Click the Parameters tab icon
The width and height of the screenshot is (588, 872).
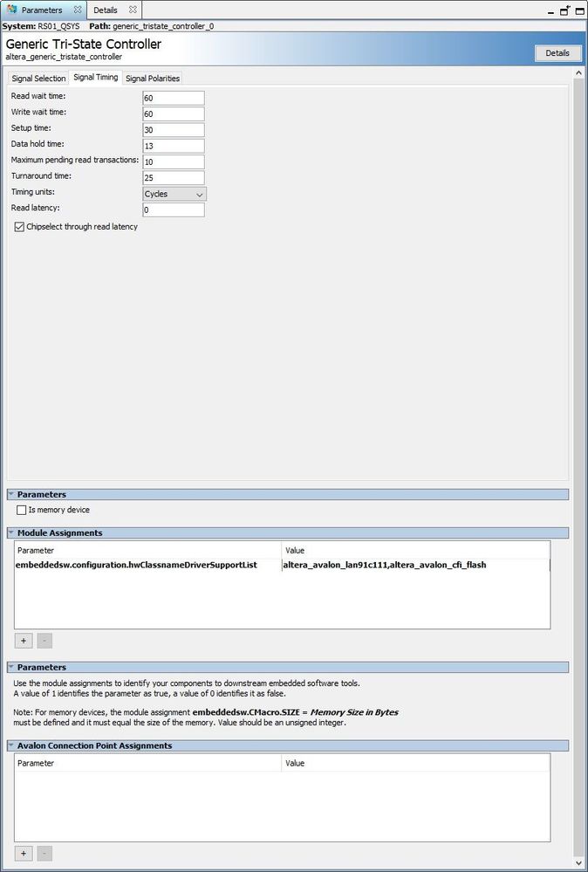[11, 10]
